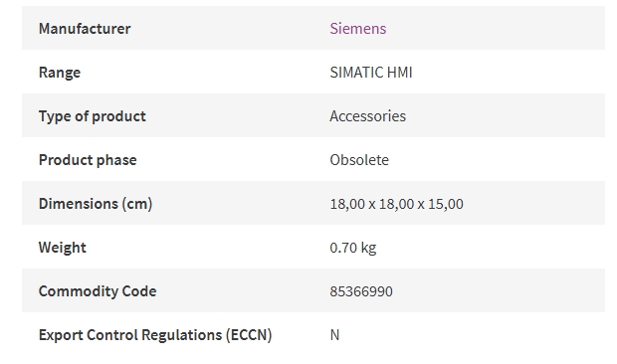Click the Dimensions (cm) label
Screen dimensions: 617x364
(96, 204)
